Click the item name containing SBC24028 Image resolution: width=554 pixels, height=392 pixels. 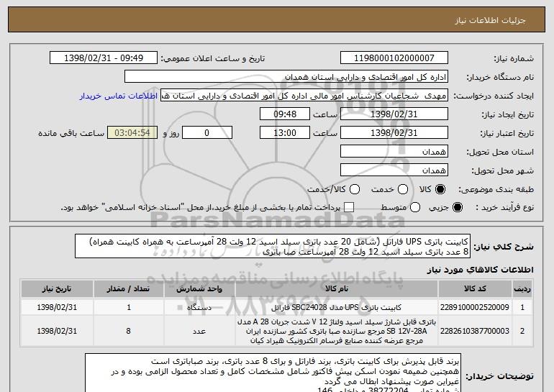336,307
